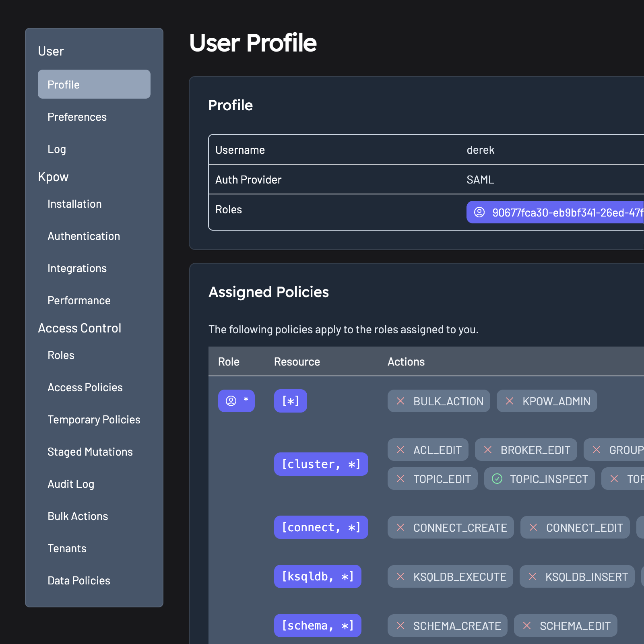Select Profile in the sidebar

coord(94,85)
